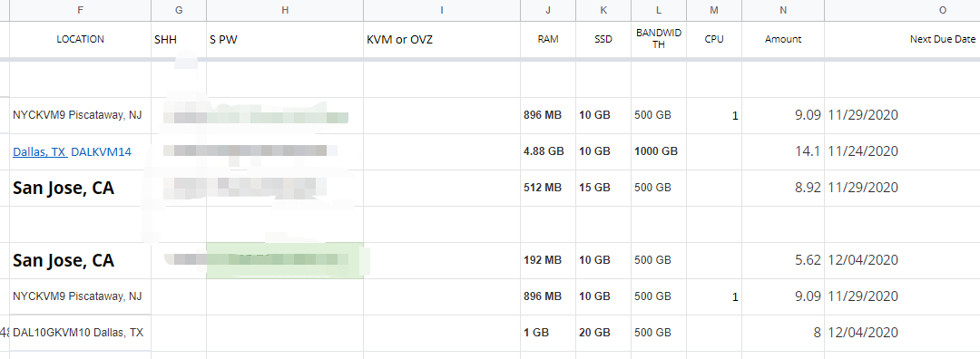Select column M header
Viewport: 980px width, 359px height.
(x=714, y=10)
